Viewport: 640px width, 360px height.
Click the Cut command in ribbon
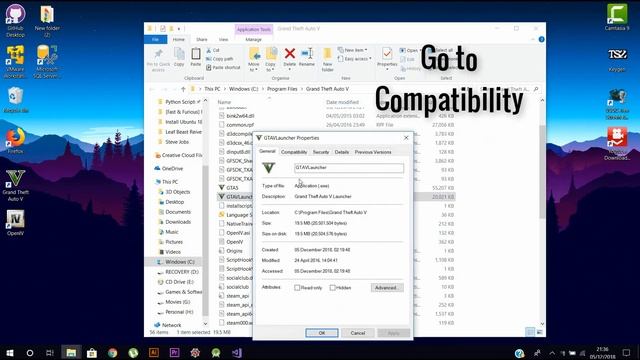tap(213, 50)
